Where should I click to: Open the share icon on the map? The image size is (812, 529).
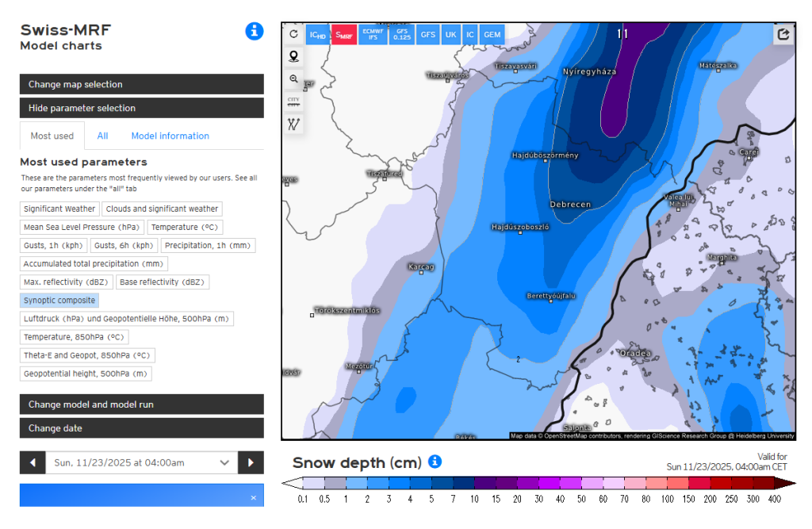point(783,34)
